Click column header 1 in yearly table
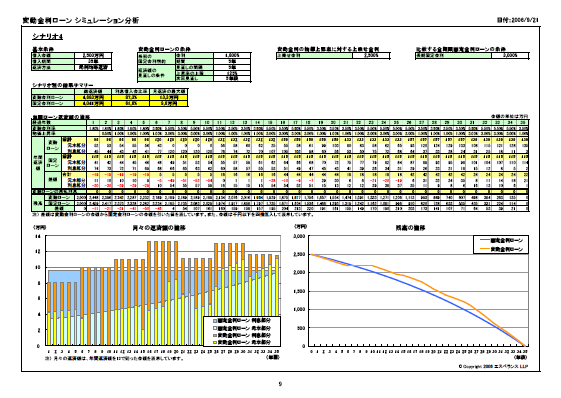Screen dimensions: 561x398 (x=93, y=122)
